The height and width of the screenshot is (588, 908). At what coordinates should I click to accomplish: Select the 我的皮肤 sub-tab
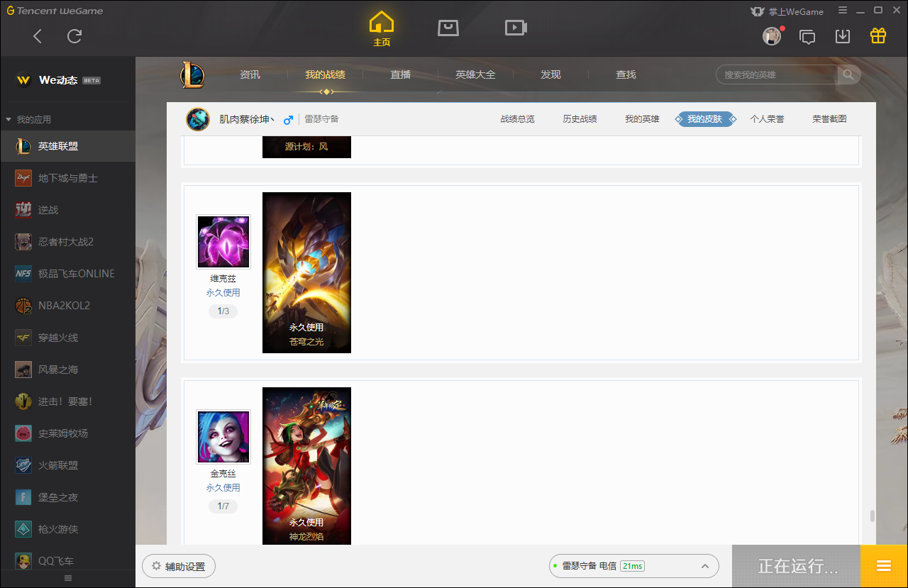click(x=705, y=119)
